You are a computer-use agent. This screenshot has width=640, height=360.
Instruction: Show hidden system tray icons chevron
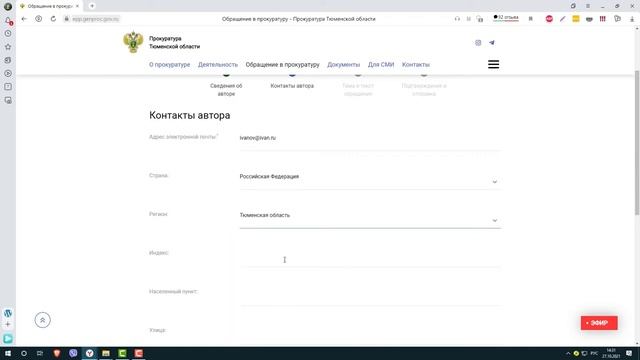pos(568,353)
